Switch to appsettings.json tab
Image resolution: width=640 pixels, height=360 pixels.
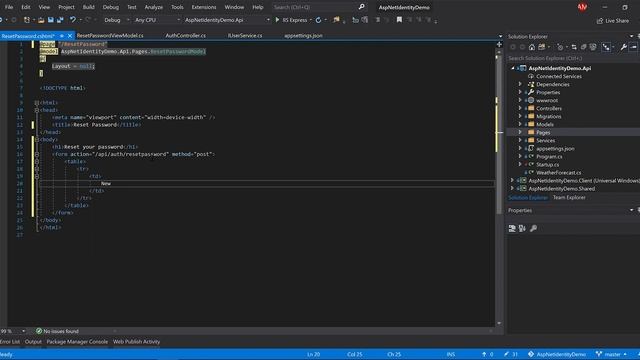pos(303,36)
